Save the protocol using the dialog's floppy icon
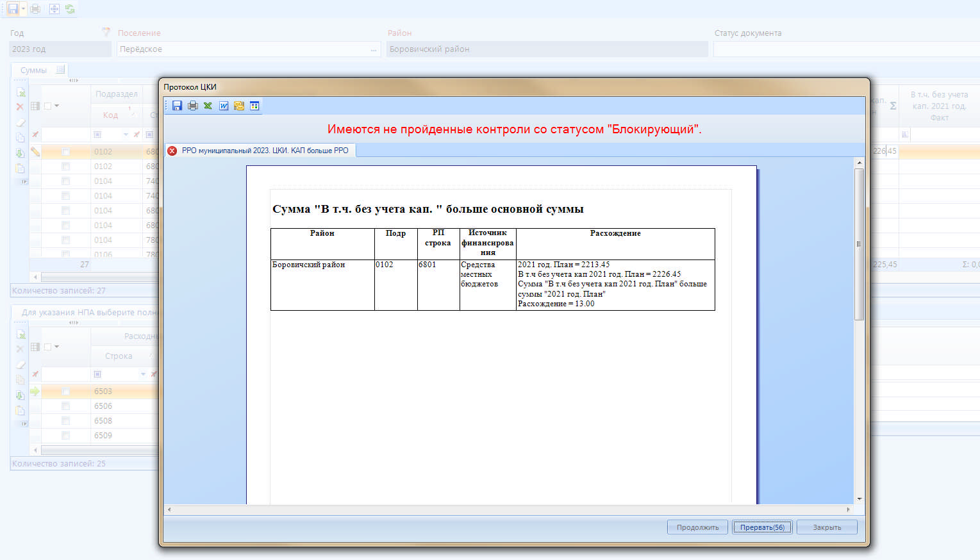 (178, 106)
